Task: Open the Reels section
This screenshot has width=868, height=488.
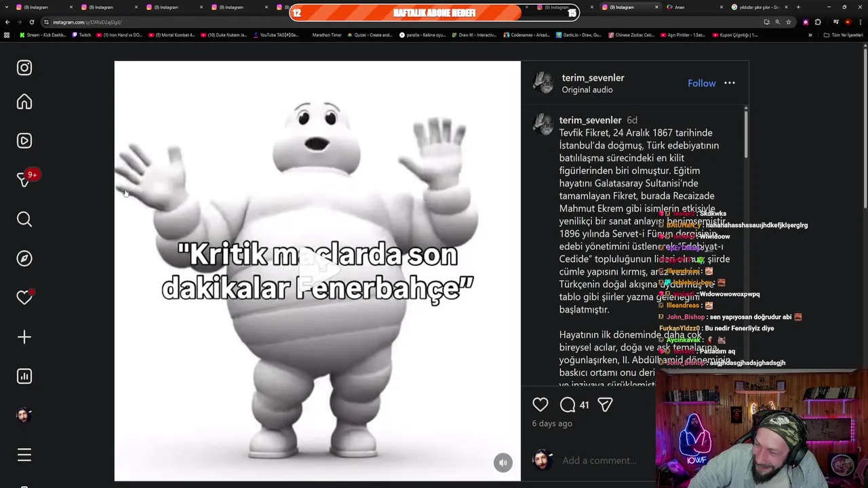Action: (x=24, y=141)
